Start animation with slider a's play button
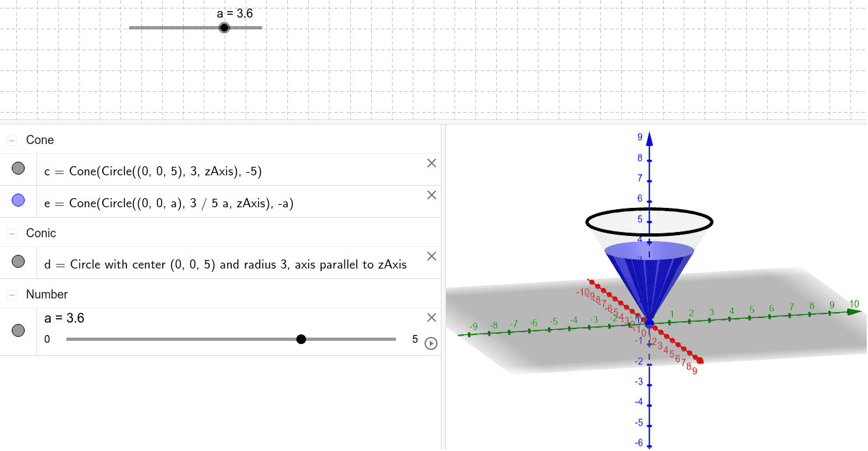Viewport: 868px width, 451px height. pos(430,343)
